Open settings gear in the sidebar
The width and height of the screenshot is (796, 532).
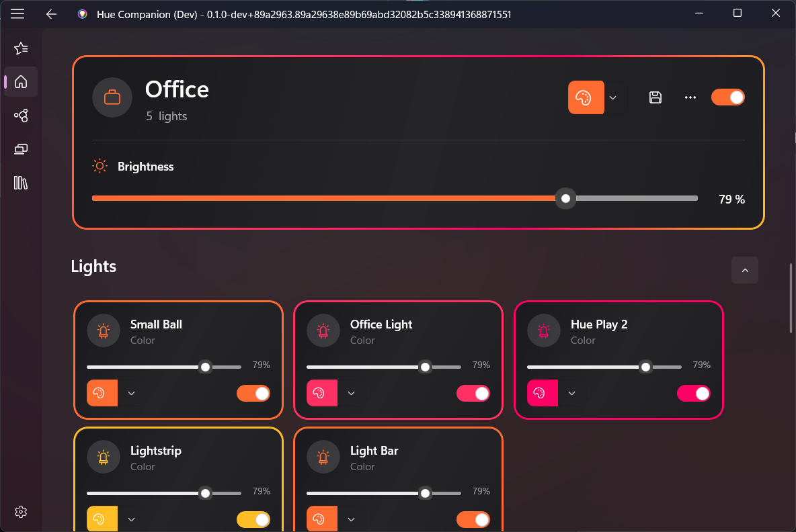tap(21, 512)
